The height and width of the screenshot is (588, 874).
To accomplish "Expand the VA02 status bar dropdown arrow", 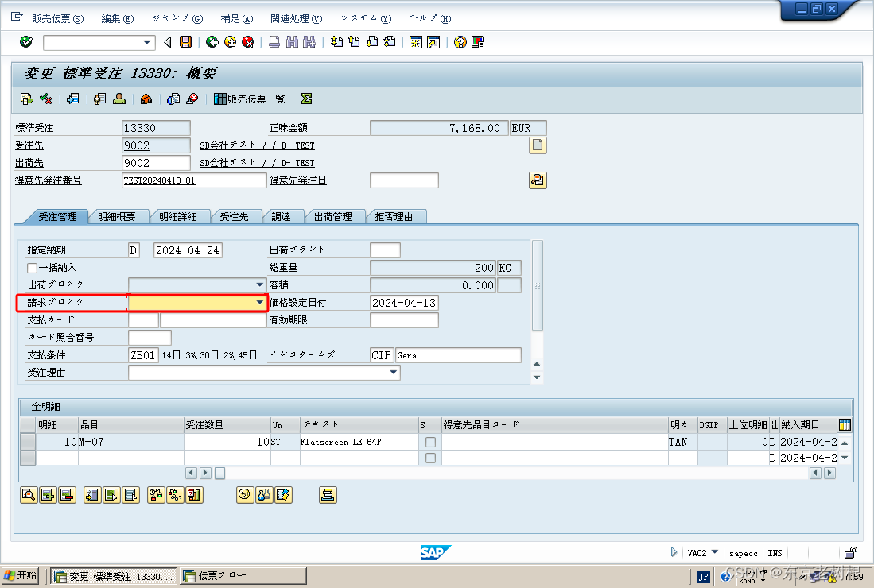I will (x=715, y=551).
